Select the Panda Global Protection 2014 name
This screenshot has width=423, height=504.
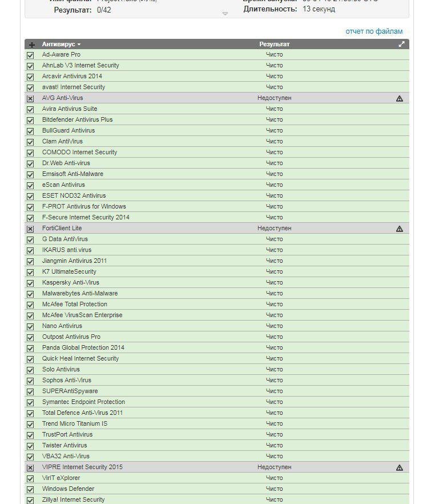(x=83, y=347)
